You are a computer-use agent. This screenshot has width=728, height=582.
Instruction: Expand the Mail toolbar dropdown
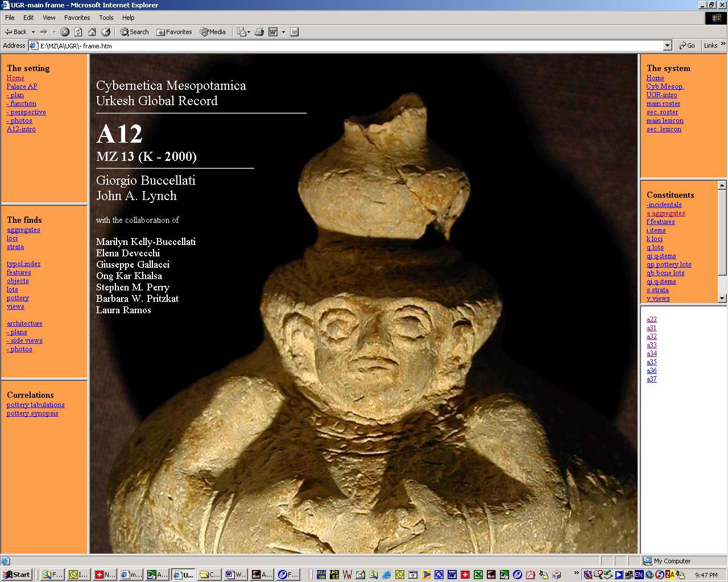(x=249, y=32)
